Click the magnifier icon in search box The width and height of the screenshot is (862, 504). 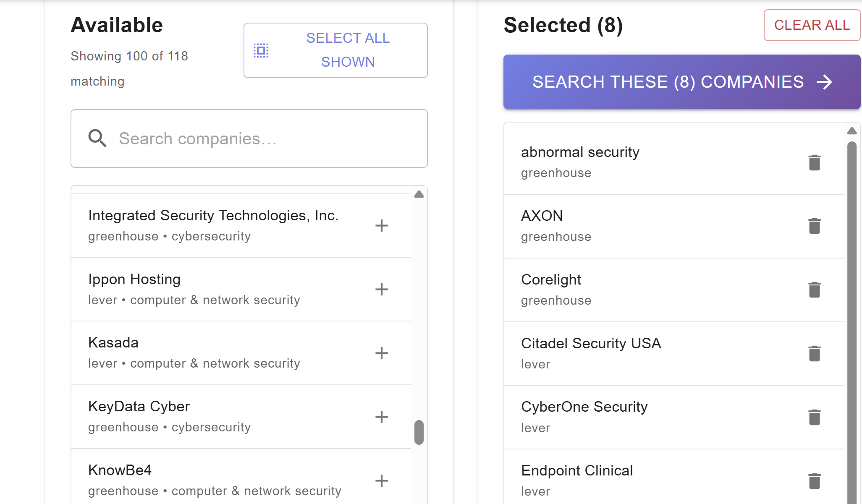(x=97, y=138)
